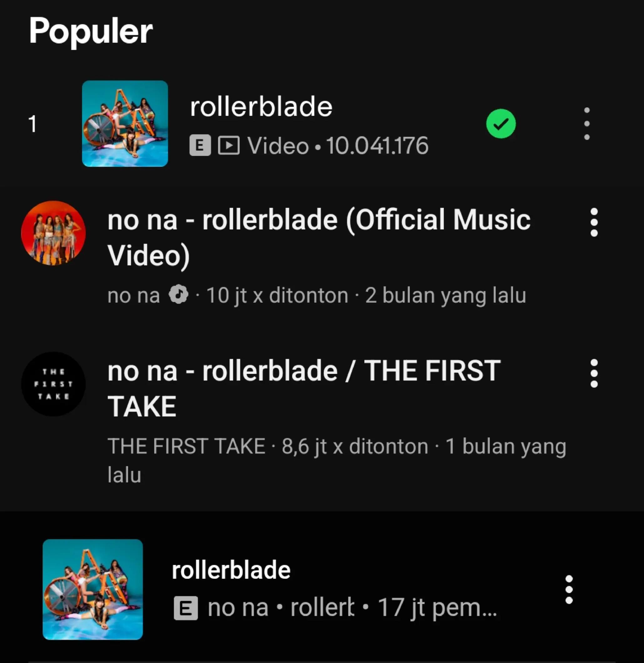This screenshot has height=663, width=644.
Task: Click the "no na" channel name text
Action: [x=133, y=295]
